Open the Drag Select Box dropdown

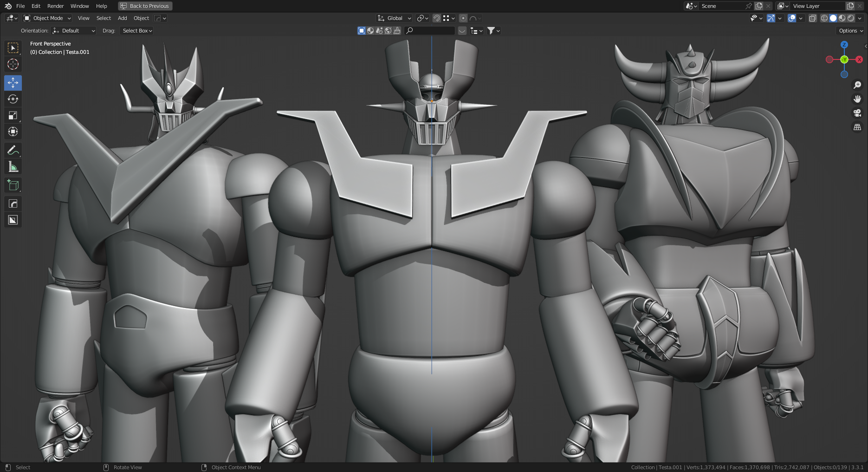(x=136, y=31)
